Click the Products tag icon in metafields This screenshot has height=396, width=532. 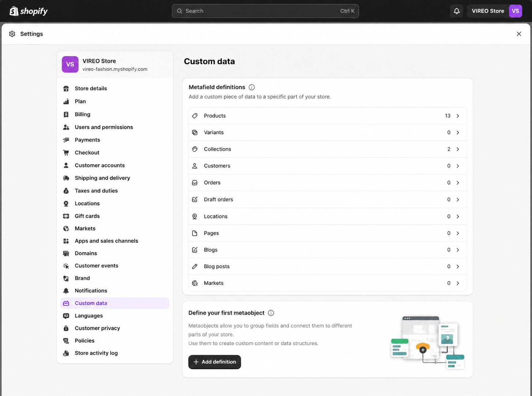click(x=195, y=116)
